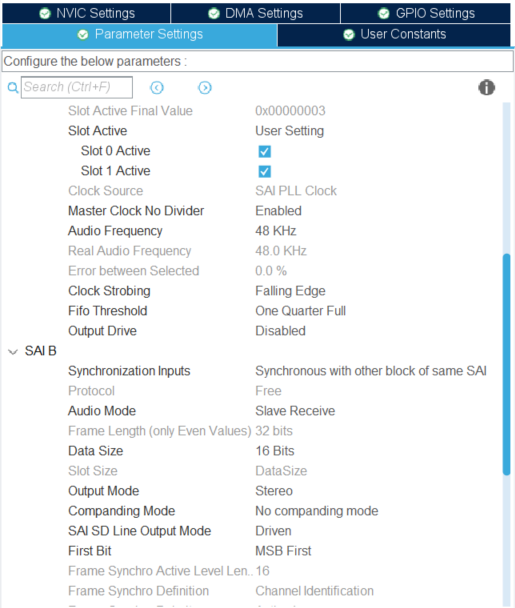Viewport: 515px width, 608px height.
Task: Focus the Search (Ctrl+F) input field
Action: 77,87
